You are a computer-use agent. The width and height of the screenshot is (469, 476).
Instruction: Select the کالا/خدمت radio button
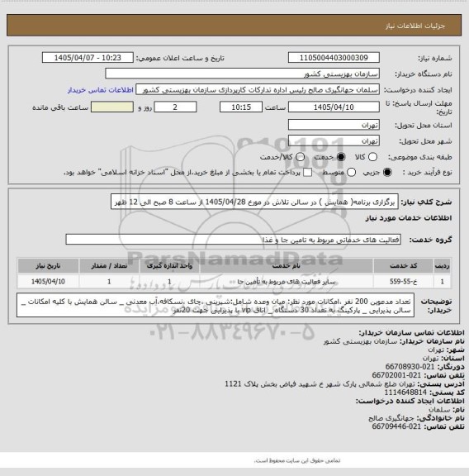tap(300, 157)
